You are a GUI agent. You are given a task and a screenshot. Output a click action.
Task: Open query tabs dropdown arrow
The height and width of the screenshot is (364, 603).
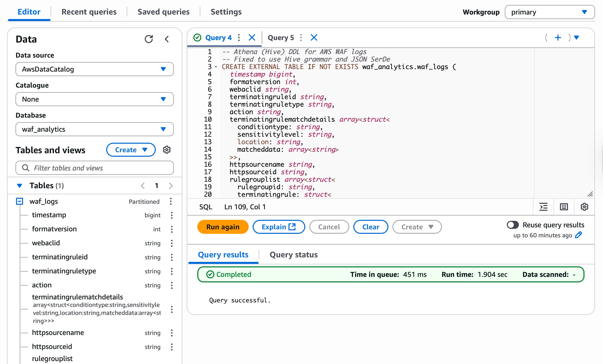coord(576,38)
